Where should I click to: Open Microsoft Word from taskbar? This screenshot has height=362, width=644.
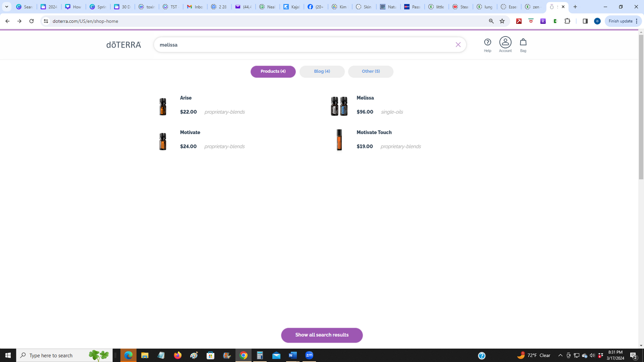point(293,355)
